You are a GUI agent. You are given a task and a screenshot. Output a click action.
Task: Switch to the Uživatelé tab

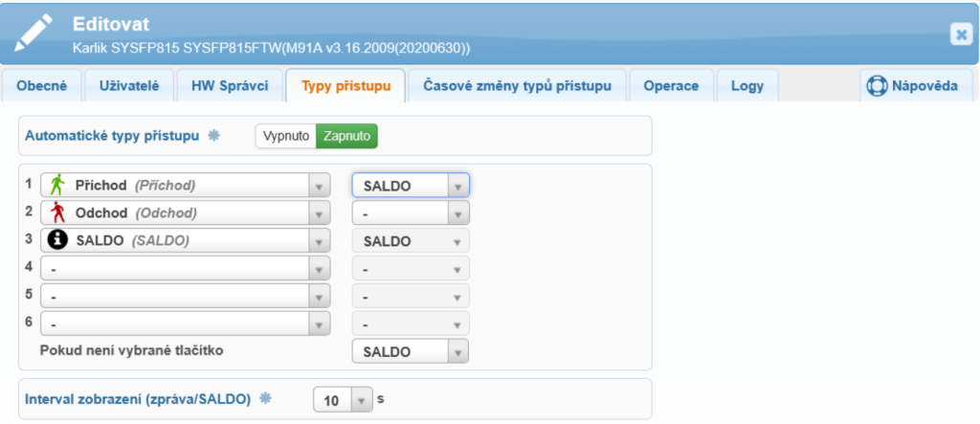tap(129, 86)
